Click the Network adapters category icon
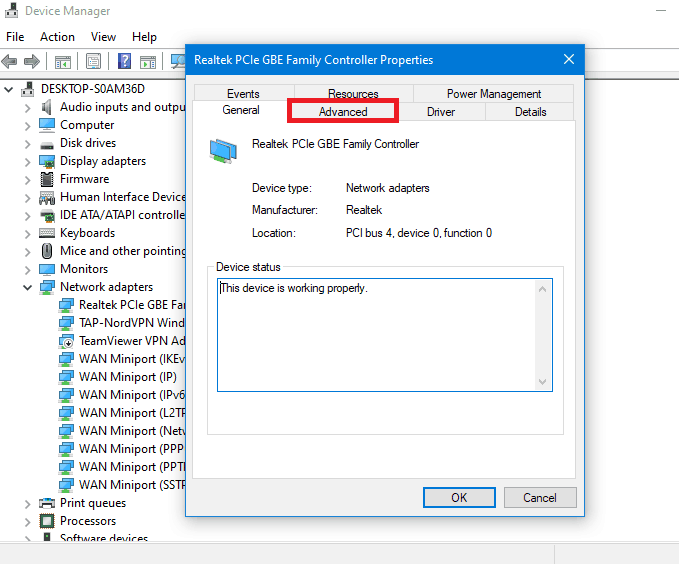The height and width of the screenshot is (564, 679). coord(47,287)
